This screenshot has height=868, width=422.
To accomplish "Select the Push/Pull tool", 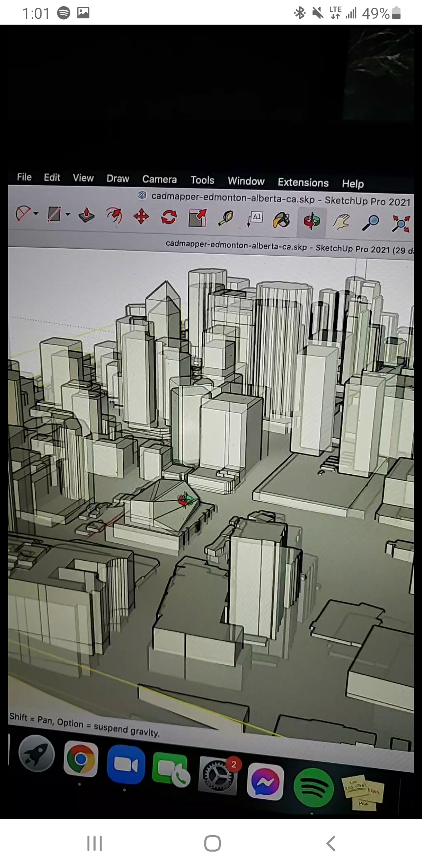I will (x=86, y=215).
